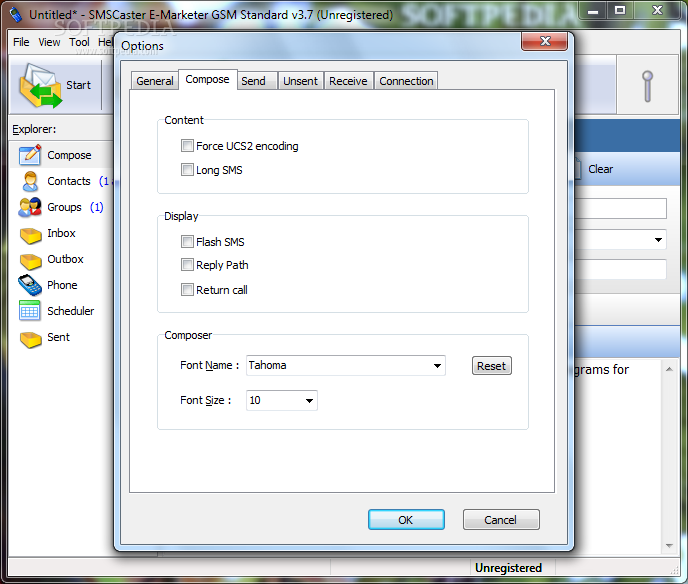Click the Reset font button
The width and height of the screenshot is (688, 584).
[491, 366]
